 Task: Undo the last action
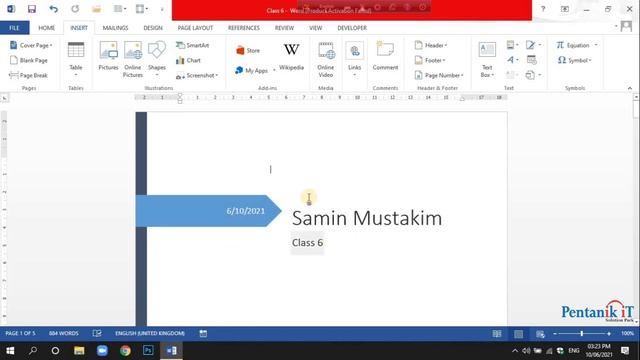click(x=53, y=9)
